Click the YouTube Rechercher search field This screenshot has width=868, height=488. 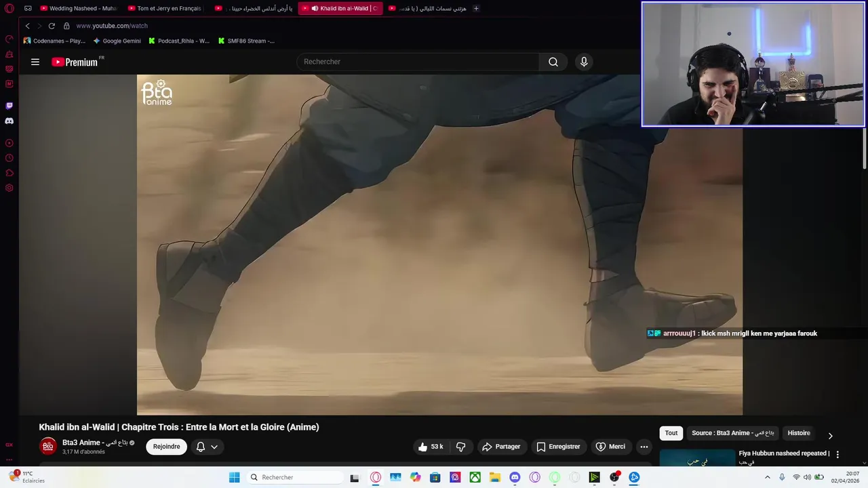pyautogui.click(x=418, y=62)
